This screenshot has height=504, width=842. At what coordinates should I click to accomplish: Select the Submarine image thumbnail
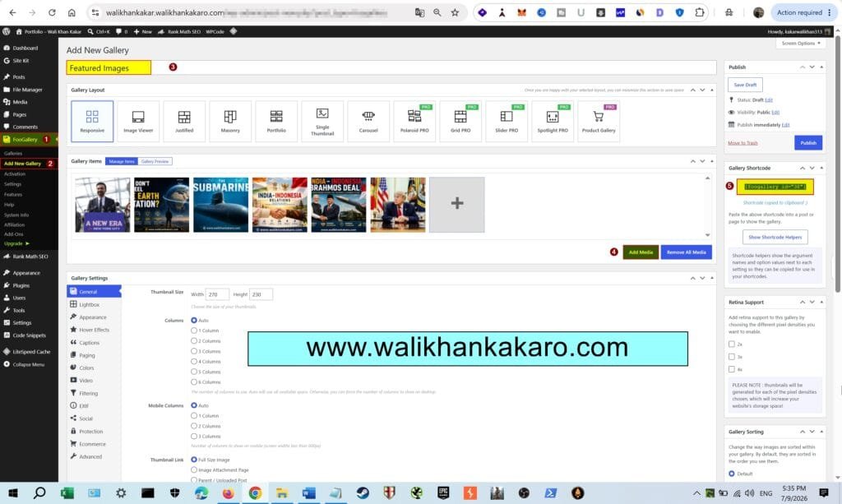click(220, 205)
